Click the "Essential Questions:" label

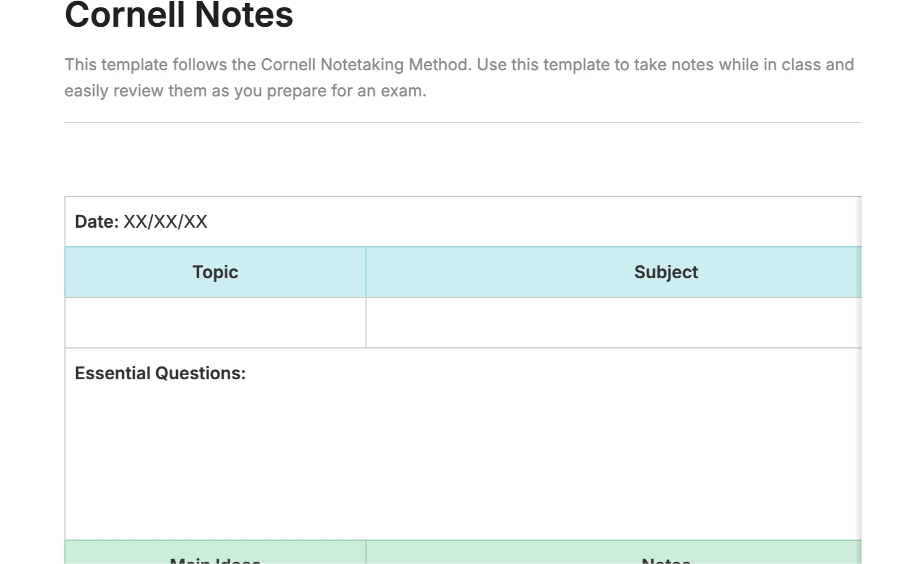point(160,373)
